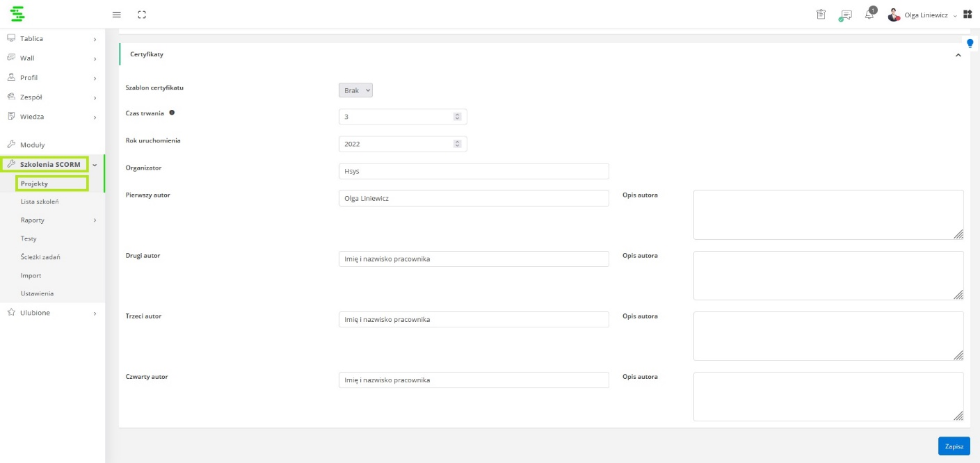Click the Moduły wrench icon
Viewport: 980px width, 463px height.
pyautogui.click(x=11, y=145)
